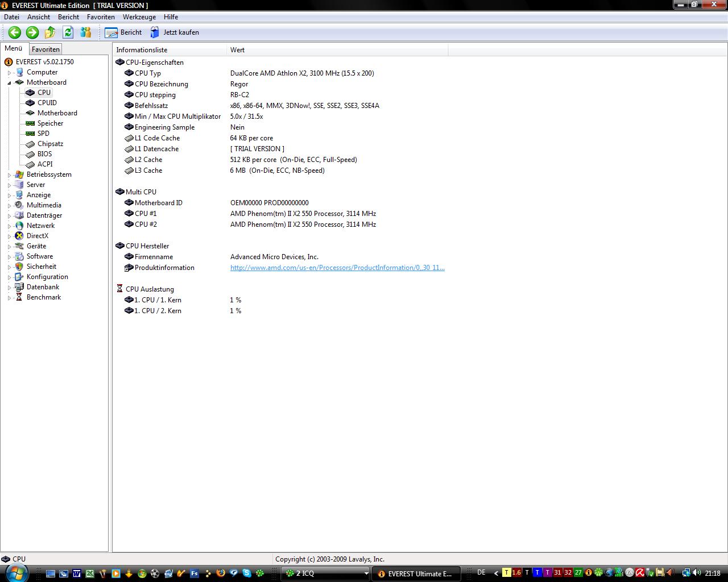The height and width of the screenshot is (582, 728).
Task: Expand the Datenträger tree node
Action: tap(10, 216)
